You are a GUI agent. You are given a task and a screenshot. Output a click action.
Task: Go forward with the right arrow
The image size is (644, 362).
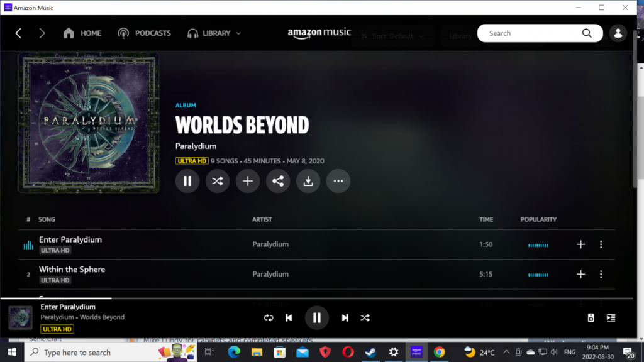pos(42,33)
